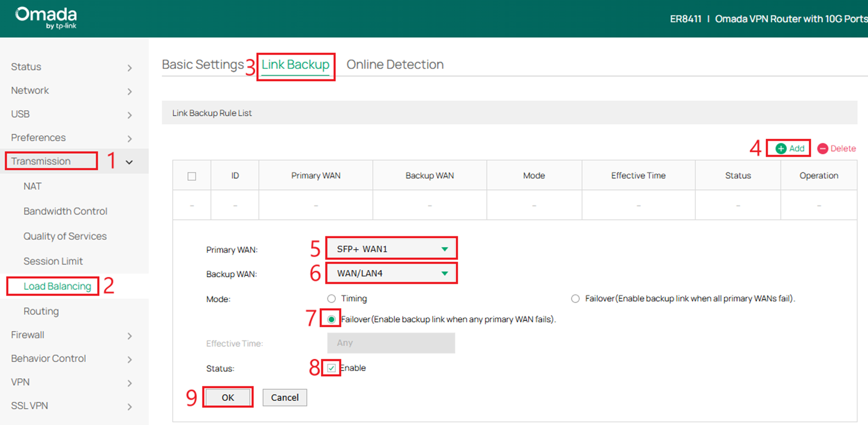This screenshot has height=425, width=868.
Task: Open the Session Limit page
Action: [x=53, y=261]
